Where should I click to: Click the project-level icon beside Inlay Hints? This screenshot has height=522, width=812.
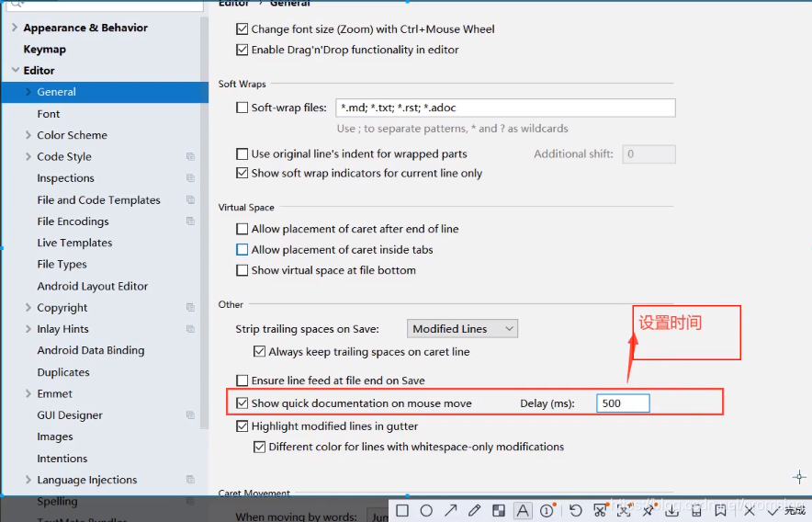(190, 329)
